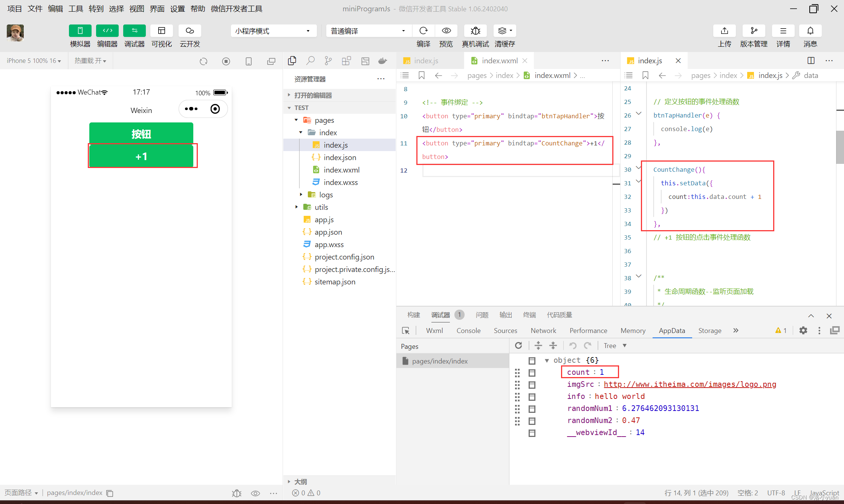Open the itheima logo.png link
Screen dimensions: 844x504
tap(690, 384)
